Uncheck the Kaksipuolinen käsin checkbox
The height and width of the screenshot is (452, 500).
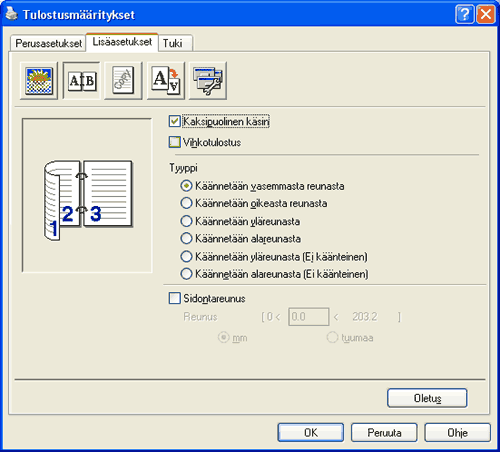(174, 121)
